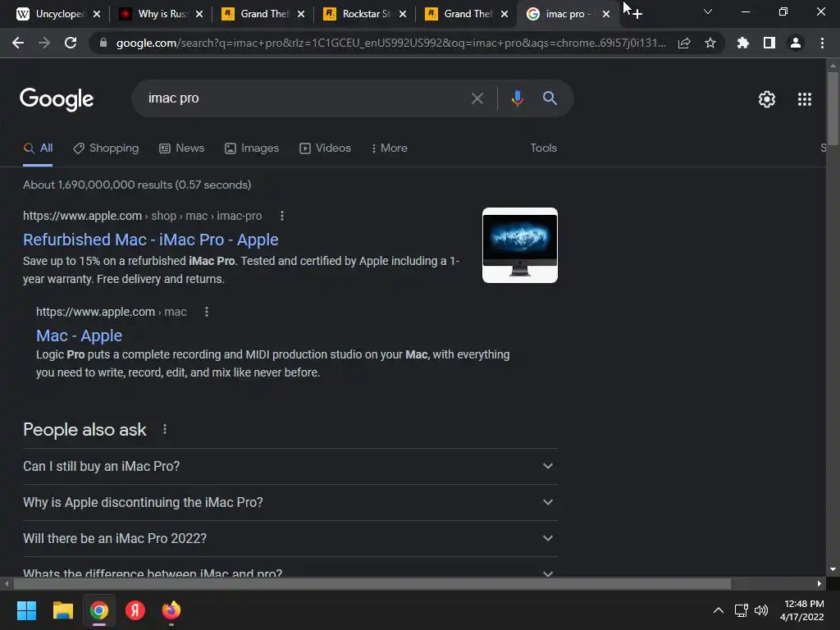
Task: Share this page from address bar
Action: (x=684, y=43)
